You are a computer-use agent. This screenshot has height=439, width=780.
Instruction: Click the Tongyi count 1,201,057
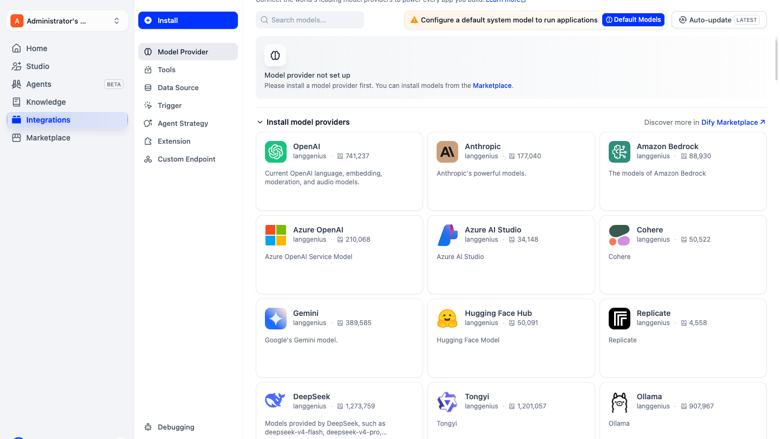[532, 406]
